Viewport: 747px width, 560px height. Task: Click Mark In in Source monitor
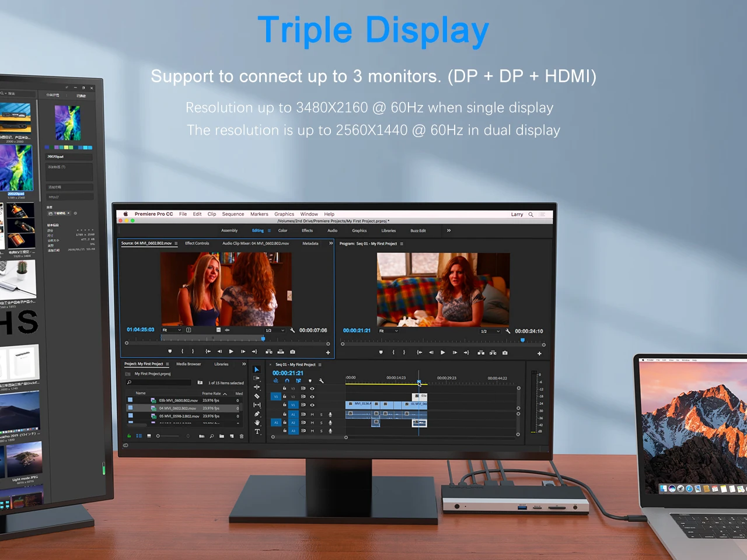pos(183,351)
